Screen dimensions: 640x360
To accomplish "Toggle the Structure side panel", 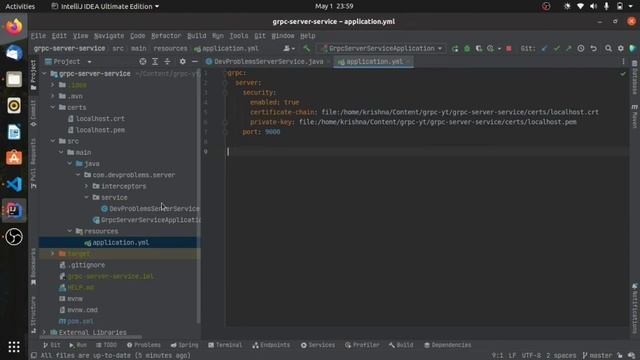I will click(x=33, y=315).
